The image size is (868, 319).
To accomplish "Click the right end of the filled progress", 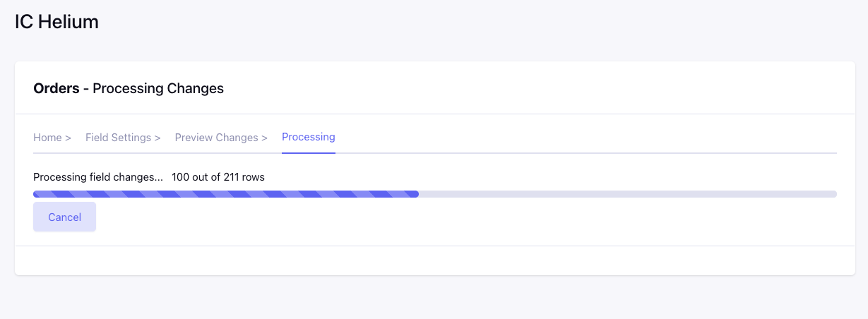I will (415, 193).
